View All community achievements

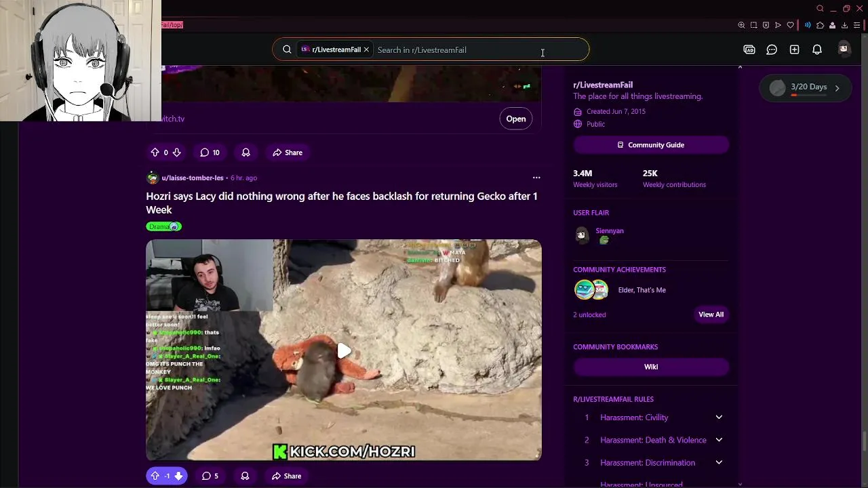711,314
